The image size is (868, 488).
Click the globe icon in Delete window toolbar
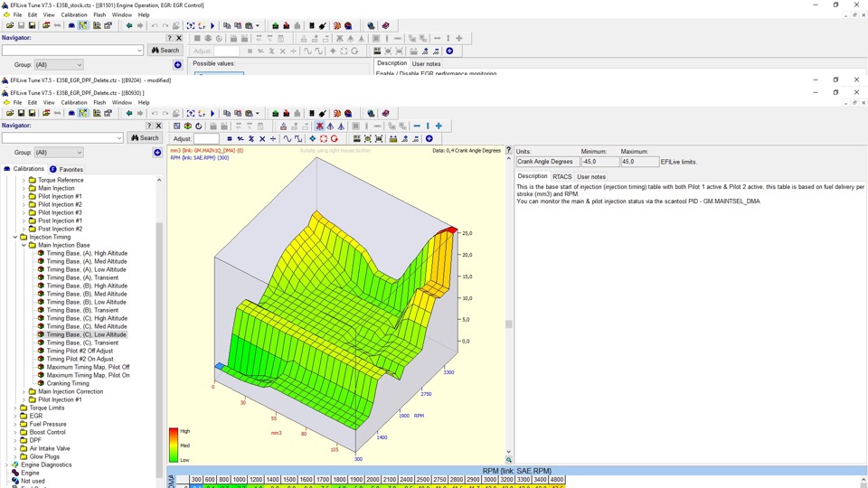click(x=371, y=113)
